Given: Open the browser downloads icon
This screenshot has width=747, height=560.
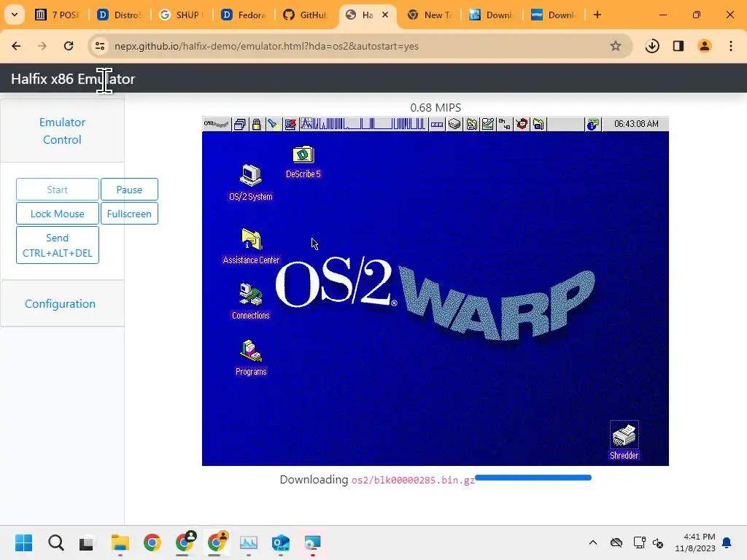Looking at the screenshot, I should click(652, 46).
